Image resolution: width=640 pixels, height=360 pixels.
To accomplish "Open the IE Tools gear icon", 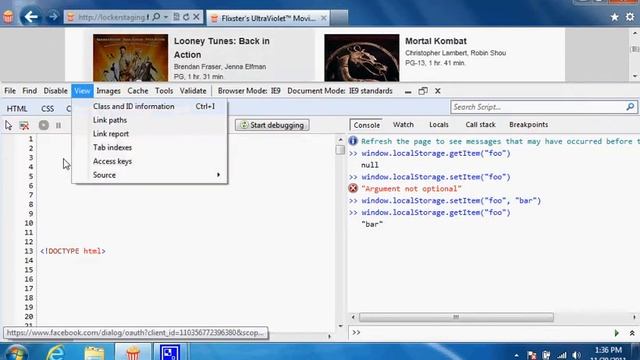I will [630, 17].
